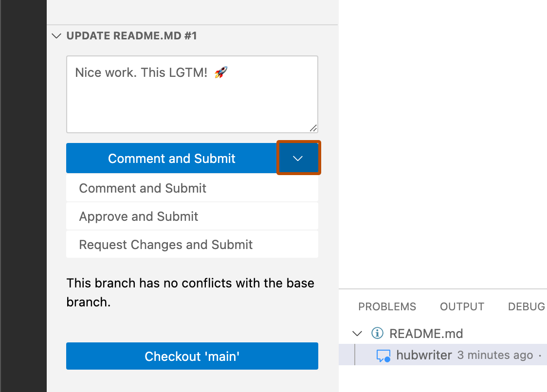Screen dimensions: 547x392
Task: Click the collapse chevron before UPDATE README.MD #1
Action: click(x=56, y=36)
